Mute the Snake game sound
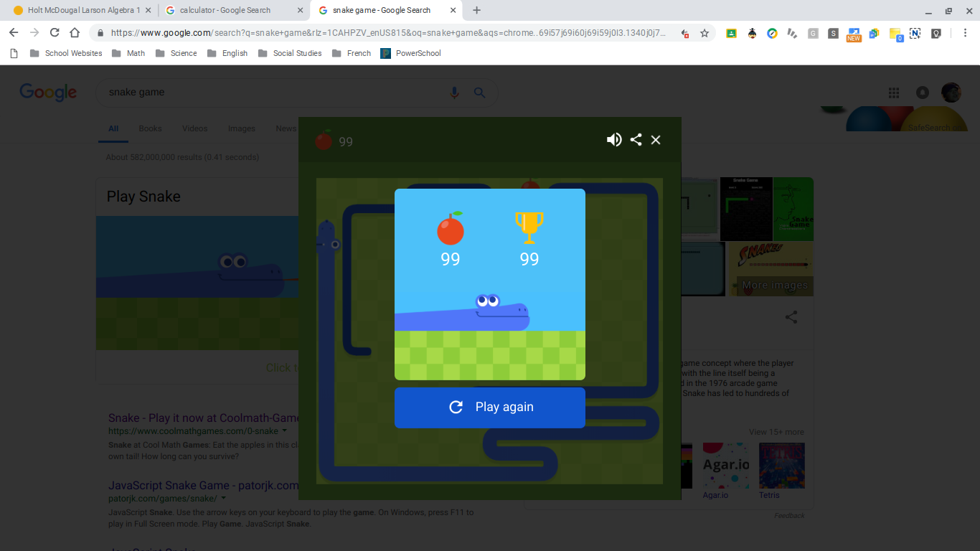This screenshot has height=551, width=980. pyautogui.click(x=614, y=140)
